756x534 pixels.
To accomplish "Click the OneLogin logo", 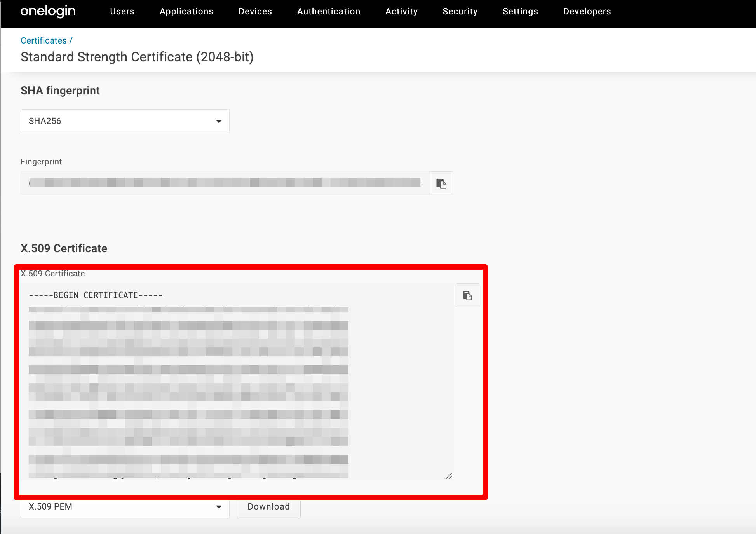I will (48, 11).
